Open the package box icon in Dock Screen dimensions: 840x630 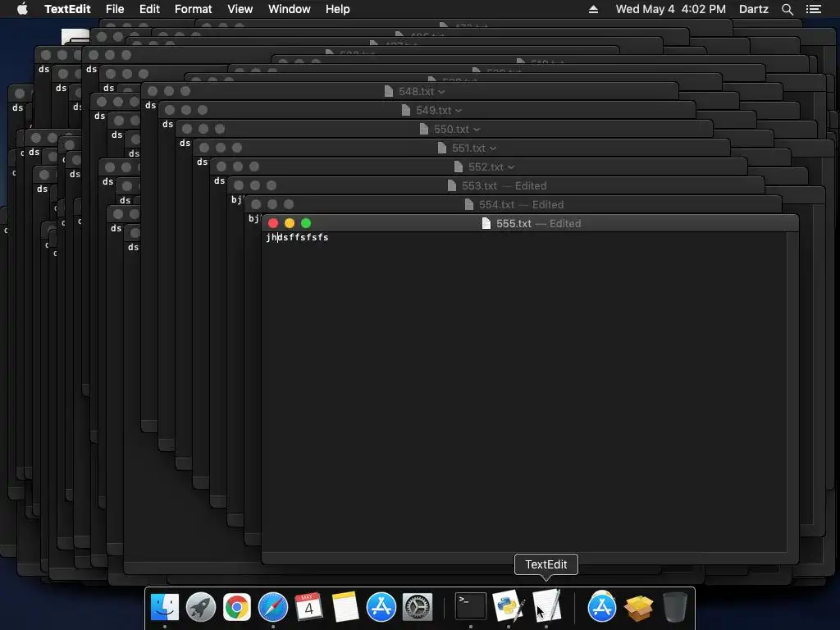point(638,608)
